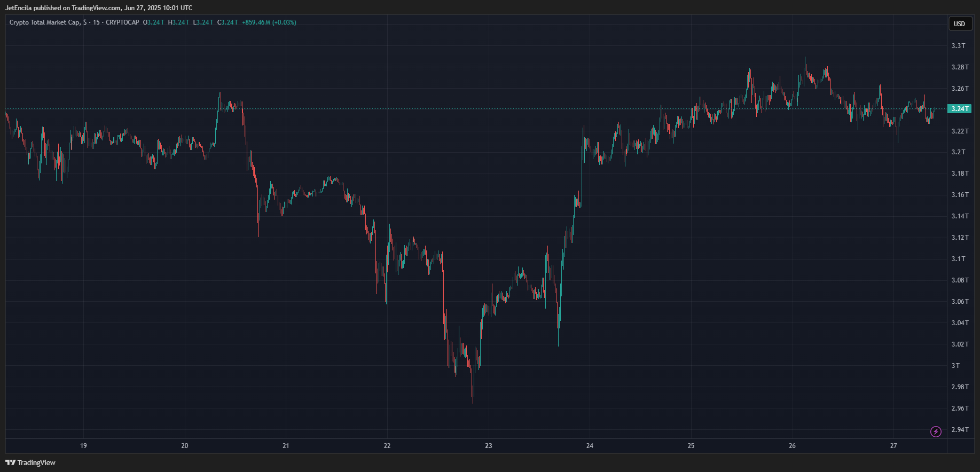This screenshot has width=980, height=472.
Task: Select date label 23 on time axis
Action: coord(488,445)
